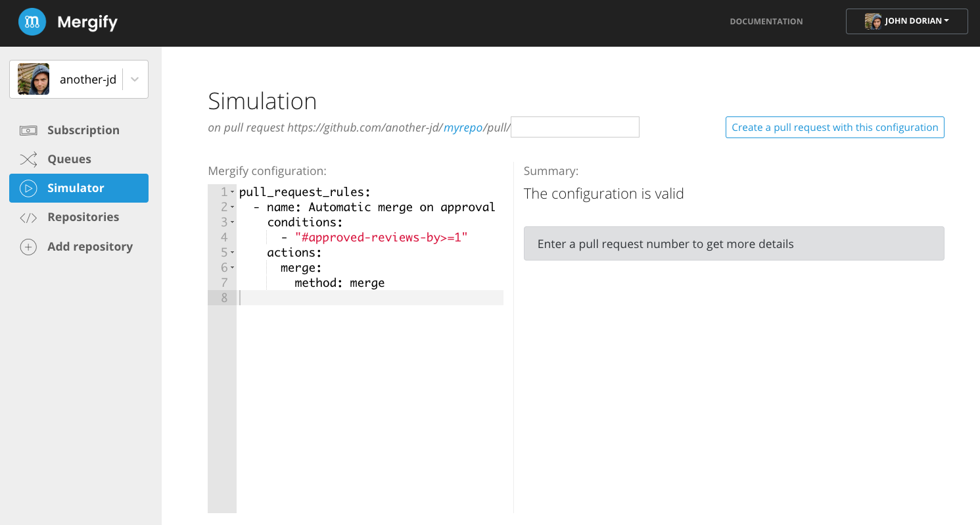The width and height of the screenshot is (980, 525).
Task: Open the Documentation link
Action: pos(766,22)
